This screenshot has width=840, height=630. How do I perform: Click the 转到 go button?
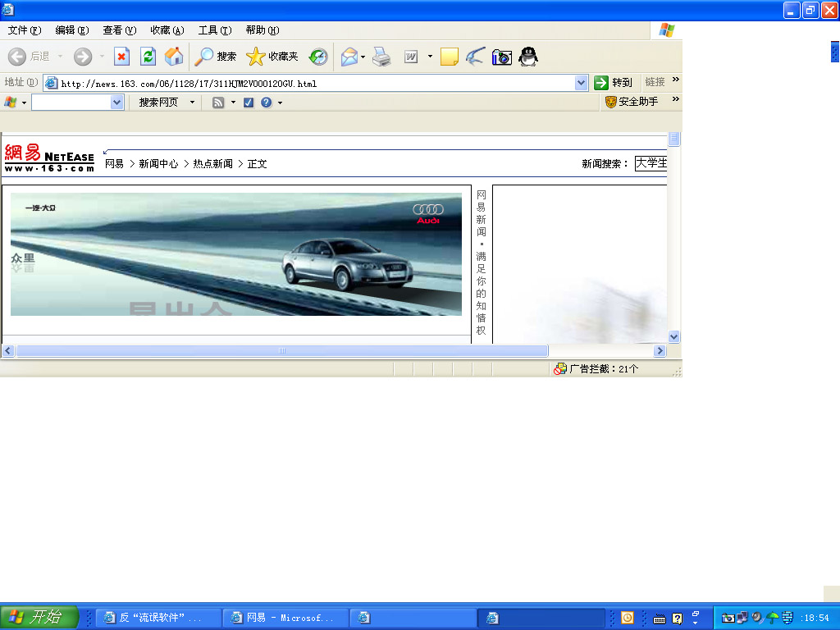click(x=614, y=83)
